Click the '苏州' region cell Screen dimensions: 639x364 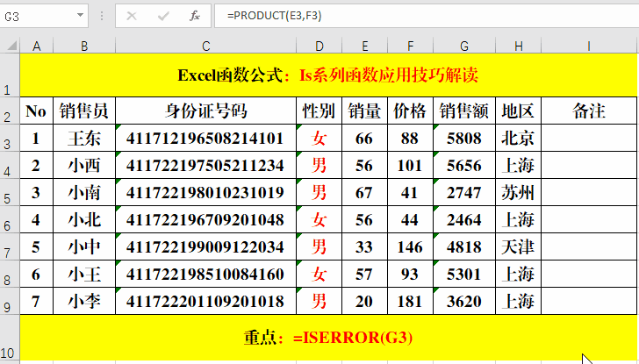pos(519,193)
